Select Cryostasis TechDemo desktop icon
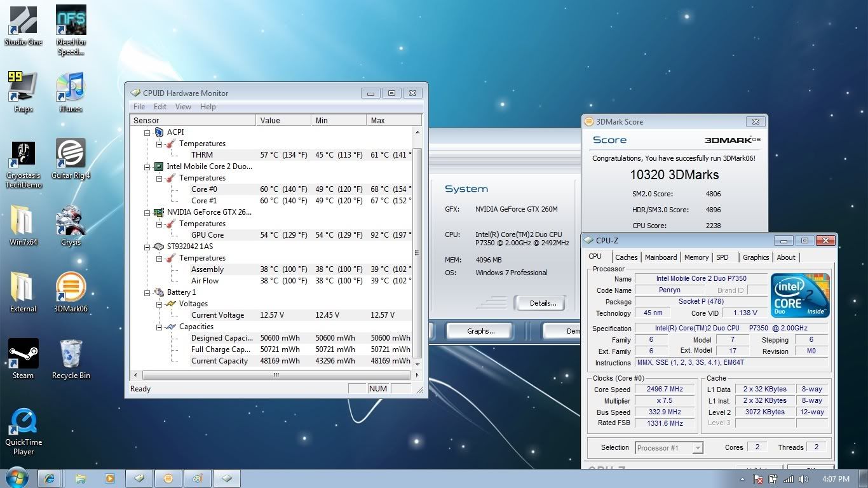Screen dimensions: 868x488 point(23,165)
